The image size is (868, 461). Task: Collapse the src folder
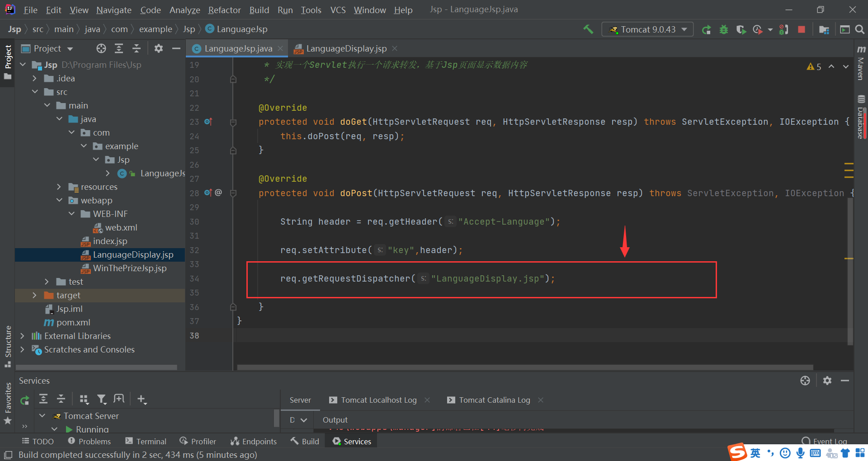point(35,92)
